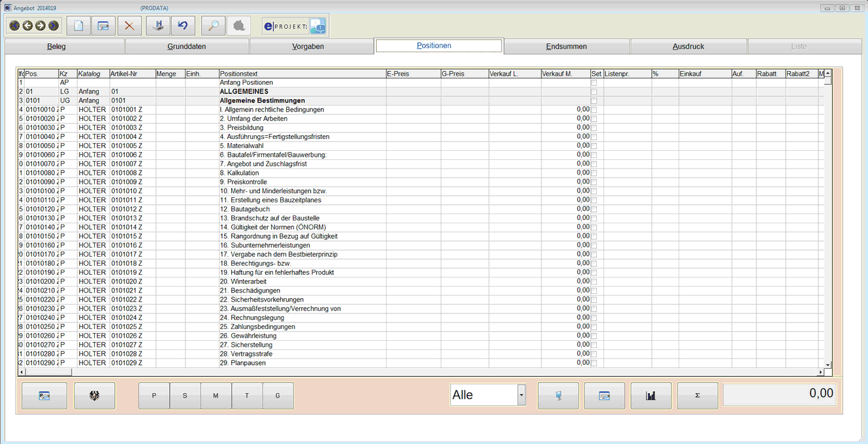The height and width of the screenshot is (444, 868).
Task: Check Set box for 3. Preisbildung row
Action: pos(594,128)
